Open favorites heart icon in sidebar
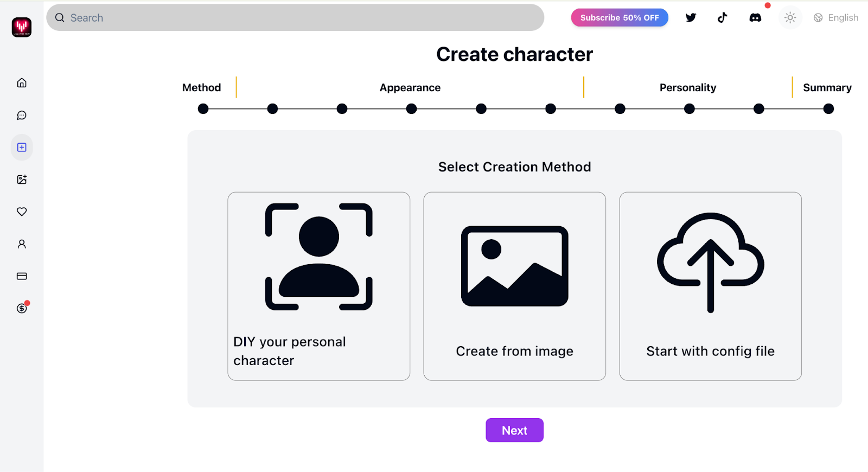Image resolution: width=868 pixels, height=472 pixels. pos(22,212)
